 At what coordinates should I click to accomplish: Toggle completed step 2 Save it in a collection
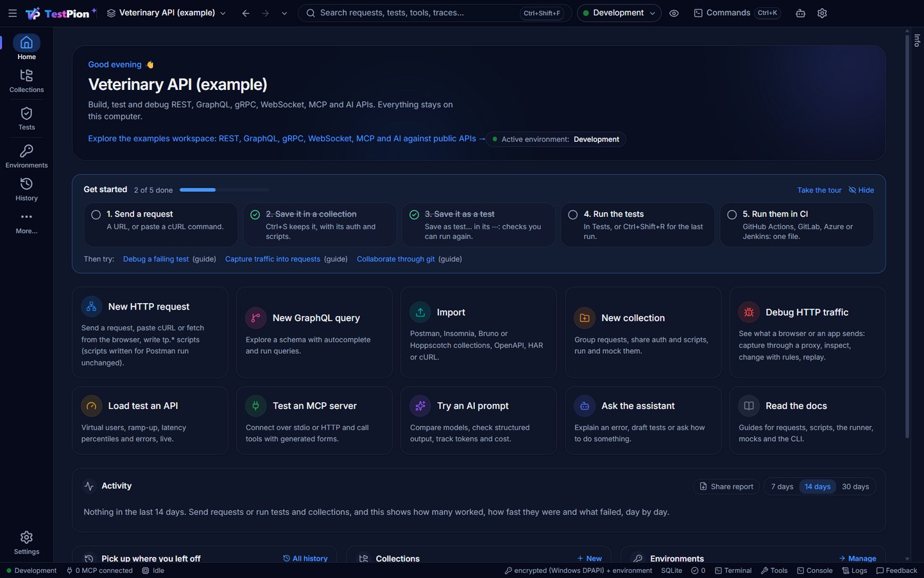[255, 215]
